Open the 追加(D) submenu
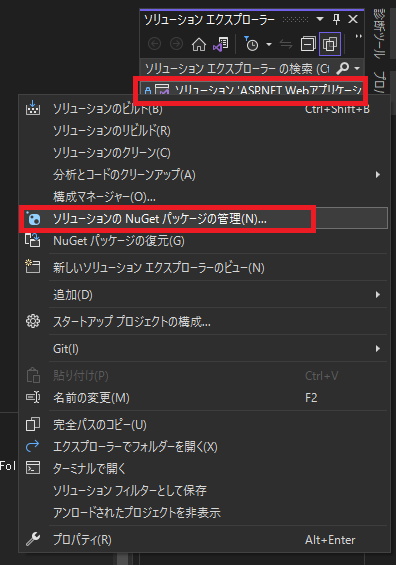 [205, 295]
